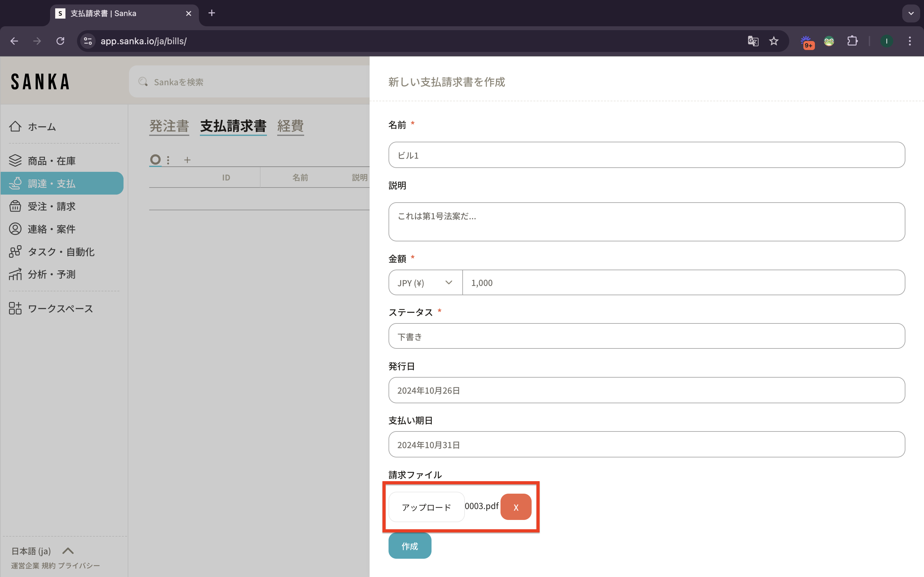Image resolution: width=924 pixels, height=577 pixels.
Task: Click the タスク・自動化 workflow icon
Action: coord(15,252)
